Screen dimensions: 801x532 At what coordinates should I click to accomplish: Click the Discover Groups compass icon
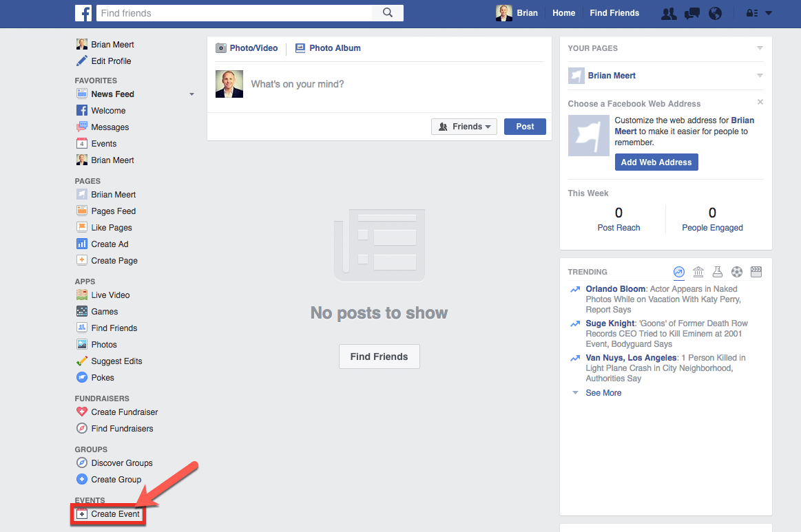pos(82,462)
